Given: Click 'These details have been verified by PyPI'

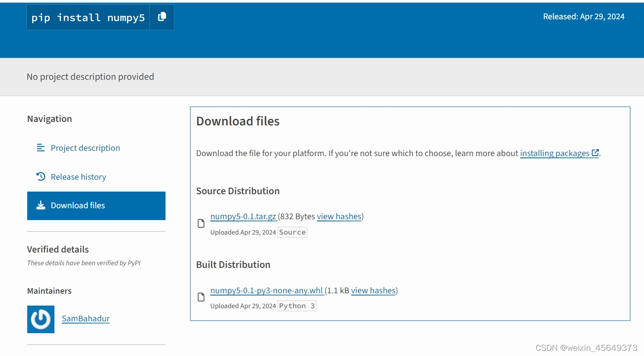Looking at the screenshot, I should [84, 263].
